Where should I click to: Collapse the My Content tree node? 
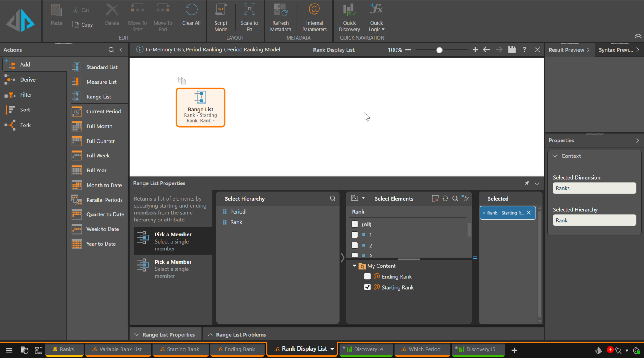(x=355, y=266)
